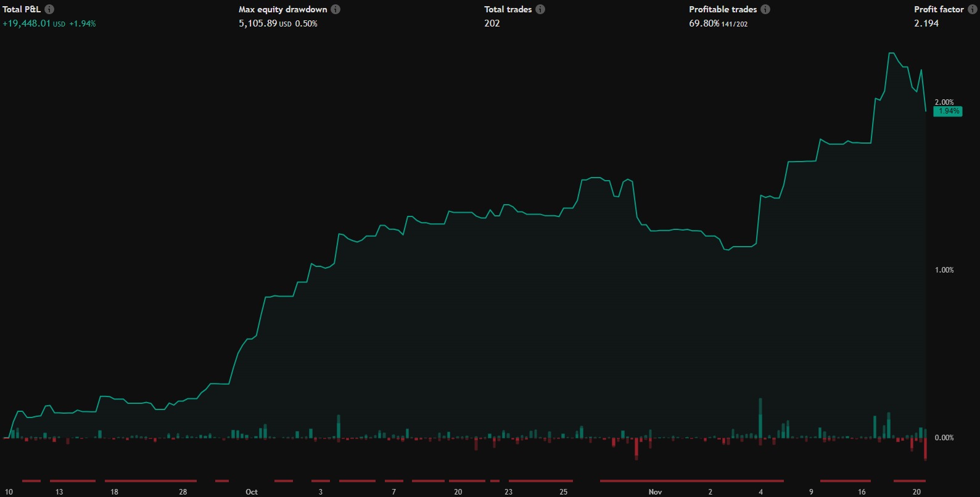980x497 pixels.
Task: Click the profit factor value 2.194
Action: point(926,23)
